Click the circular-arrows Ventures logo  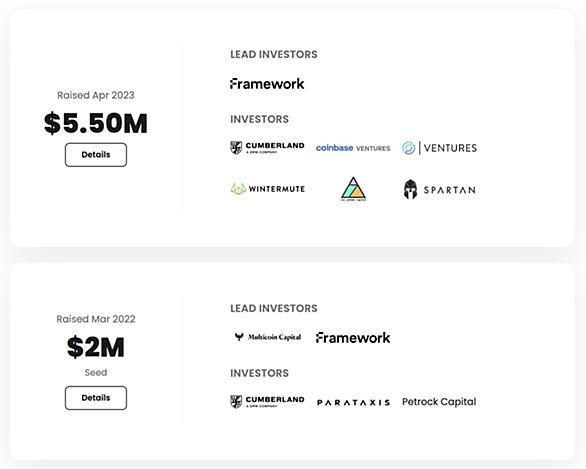pos(439,148)
